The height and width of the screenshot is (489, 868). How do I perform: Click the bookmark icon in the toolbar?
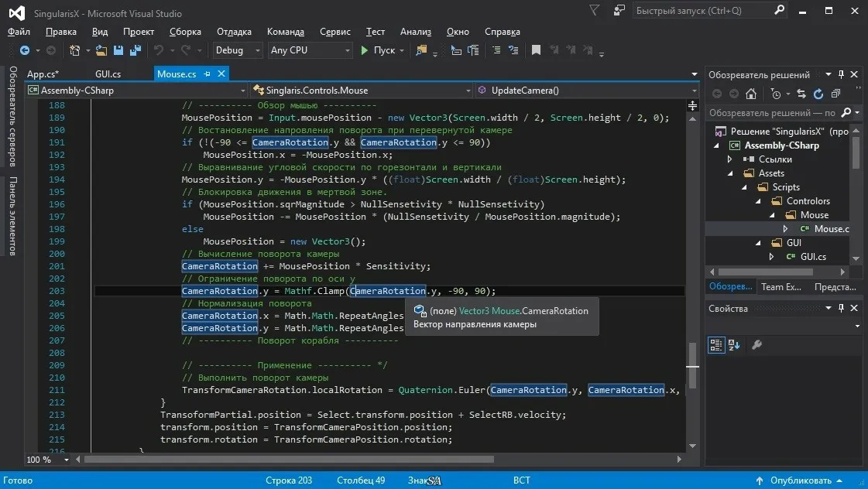pos(535,50)
